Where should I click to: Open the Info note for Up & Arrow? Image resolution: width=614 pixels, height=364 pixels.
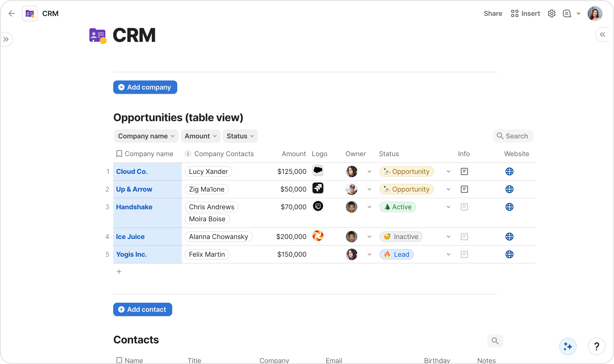[464, 189]
